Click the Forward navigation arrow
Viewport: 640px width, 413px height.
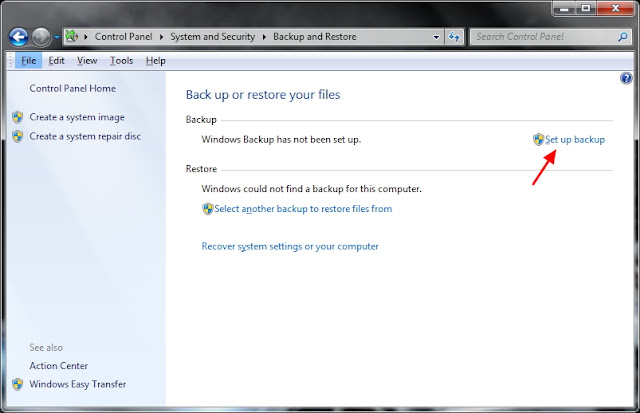click(41, 37)
